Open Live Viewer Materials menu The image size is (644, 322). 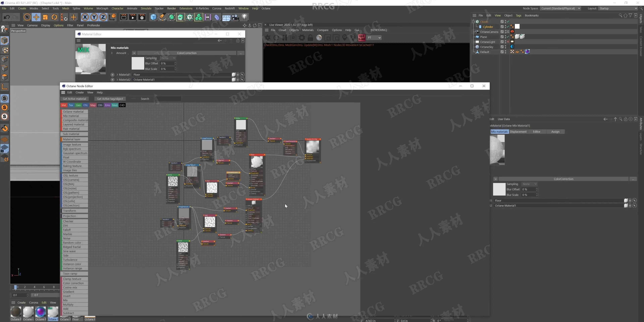[x=308, y=30]
